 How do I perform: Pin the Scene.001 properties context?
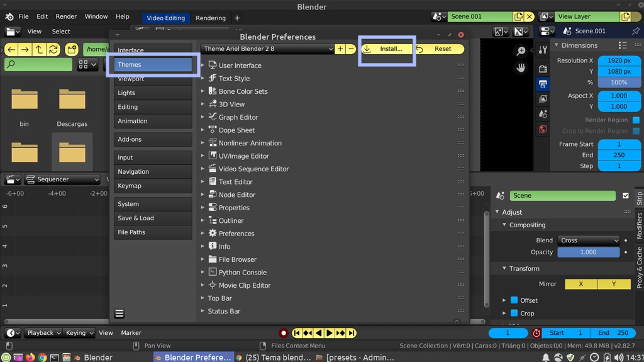coord(636,31)
